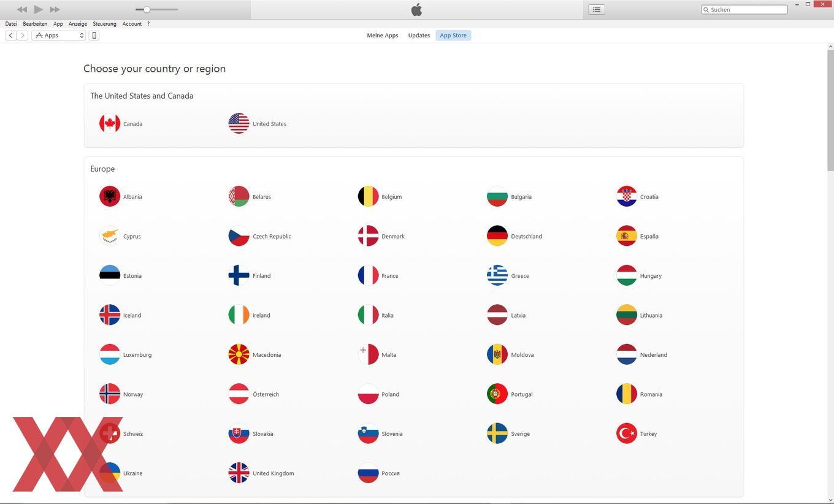
Task: Select the España flag icon
Action: click(x=627, y=236)
